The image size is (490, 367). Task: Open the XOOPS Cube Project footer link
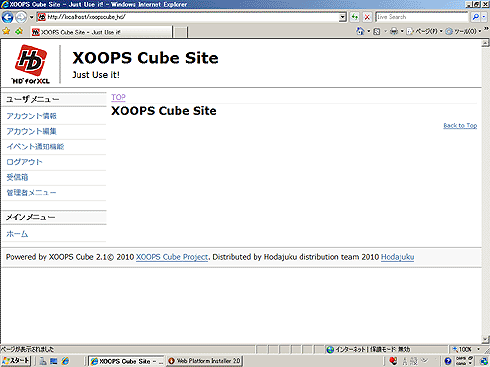click(x=172, y=257)
